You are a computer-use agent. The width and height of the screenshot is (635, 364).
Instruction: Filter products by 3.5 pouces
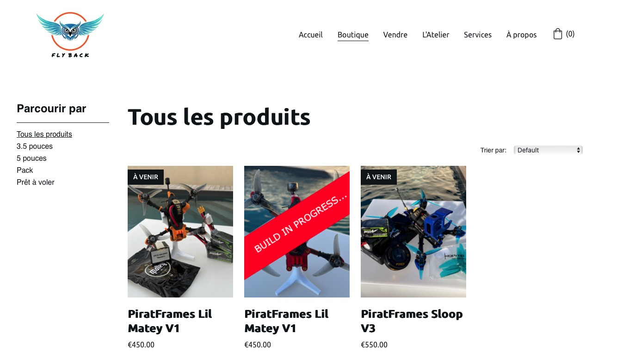pos(35,146)
